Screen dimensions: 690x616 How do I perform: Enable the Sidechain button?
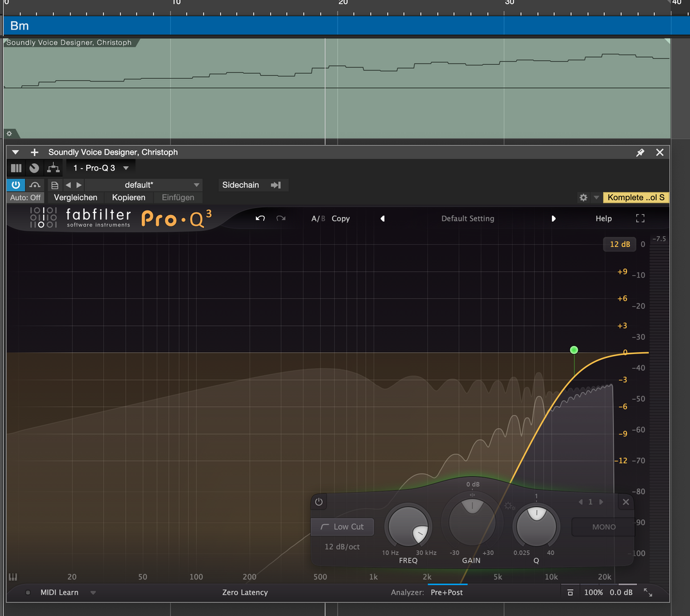(240, 185)
